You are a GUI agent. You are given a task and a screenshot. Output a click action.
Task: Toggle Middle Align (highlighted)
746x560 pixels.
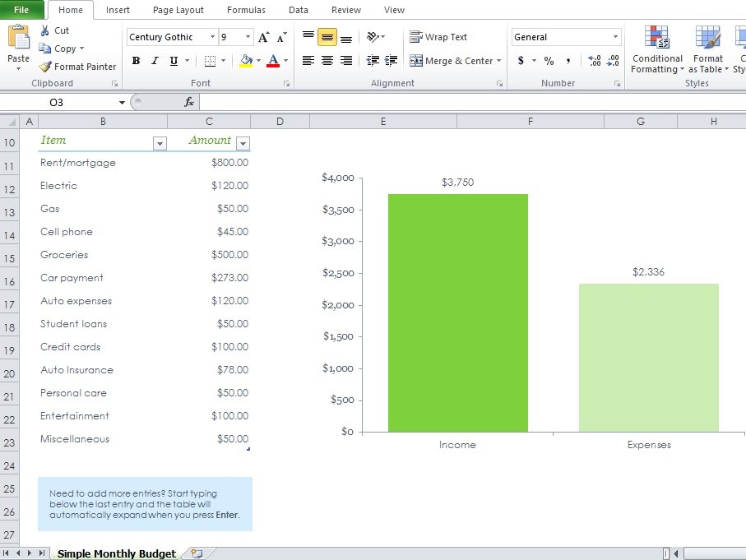click(327, 37)
